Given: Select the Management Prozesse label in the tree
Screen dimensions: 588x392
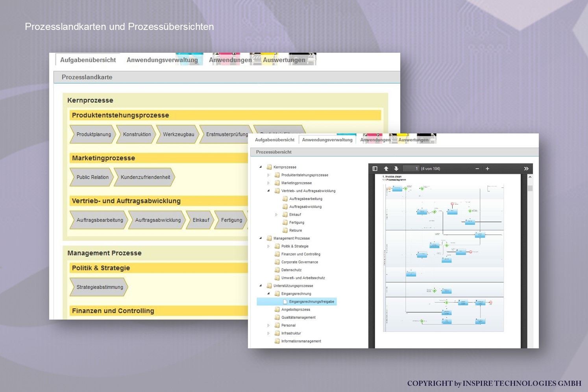Looking at the screenshot, I should (x=292, y=238).
